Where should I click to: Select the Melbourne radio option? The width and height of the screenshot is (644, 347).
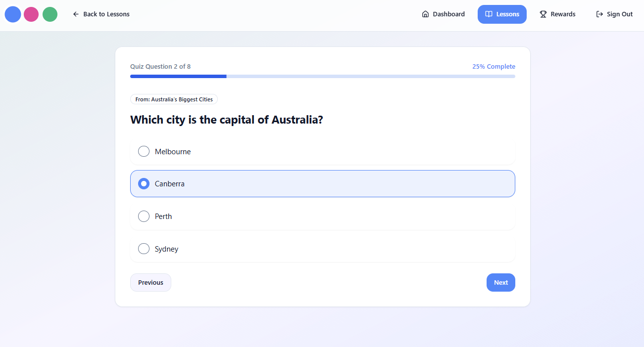[144, 151]
